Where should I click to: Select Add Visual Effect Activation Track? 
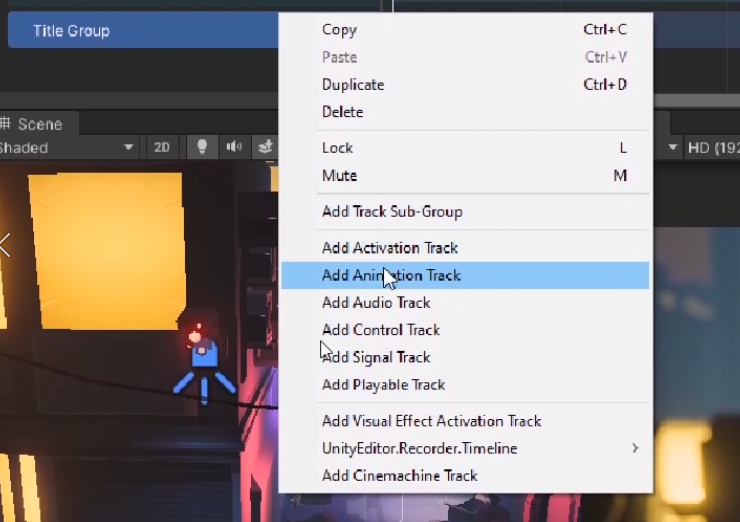coord(432,421)
